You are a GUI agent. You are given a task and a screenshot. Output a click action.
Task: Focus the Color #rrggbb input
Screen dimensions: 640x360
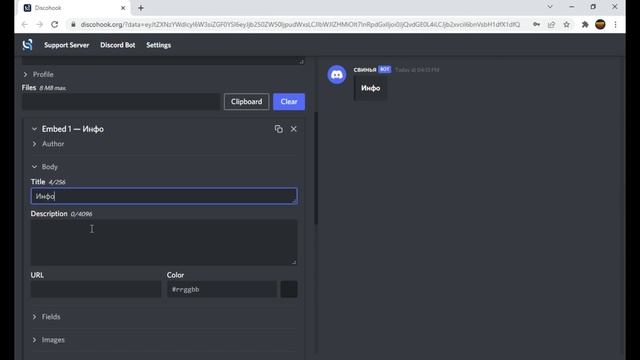click(222, 289)
